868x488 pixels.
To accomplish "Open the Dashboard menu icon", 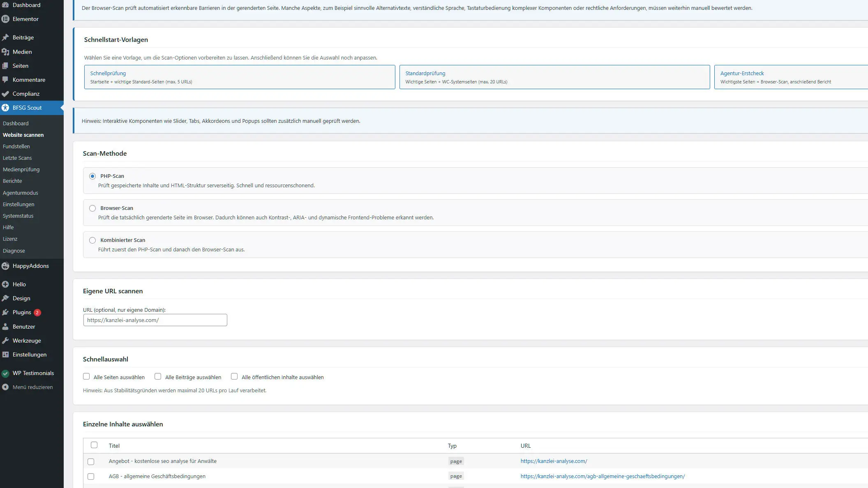I will click(5, 5).
